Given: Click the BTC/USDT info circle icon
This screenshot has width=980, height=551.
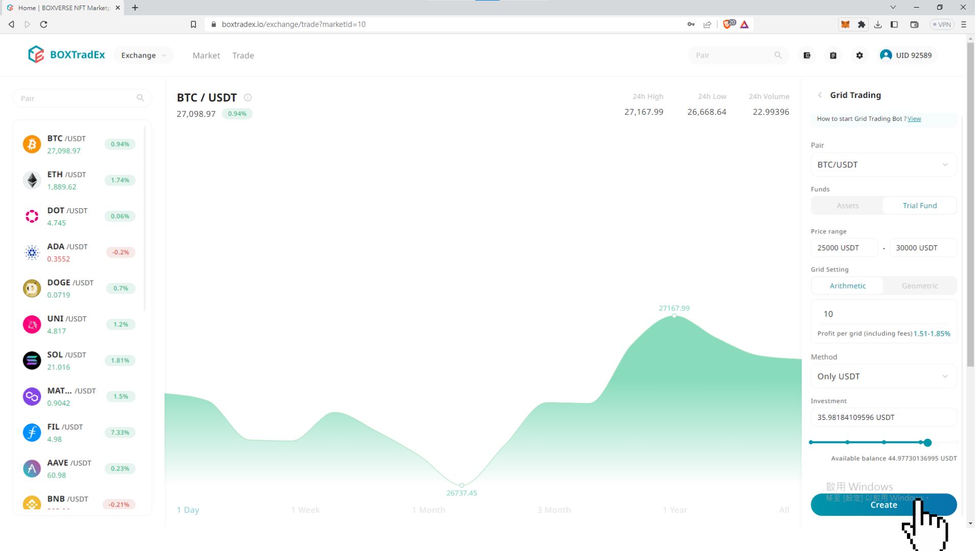Looking at the screenshot, I should click(248, 97).
